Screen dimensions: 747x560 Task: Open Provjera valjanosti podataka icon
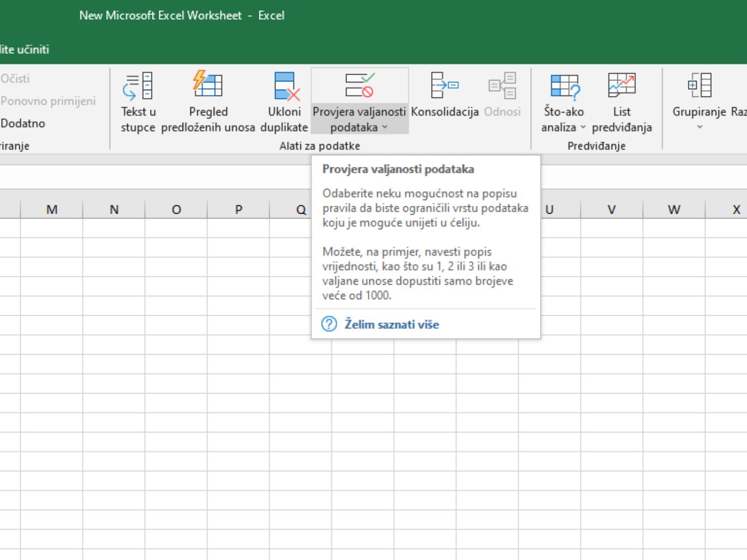(359, 85)
